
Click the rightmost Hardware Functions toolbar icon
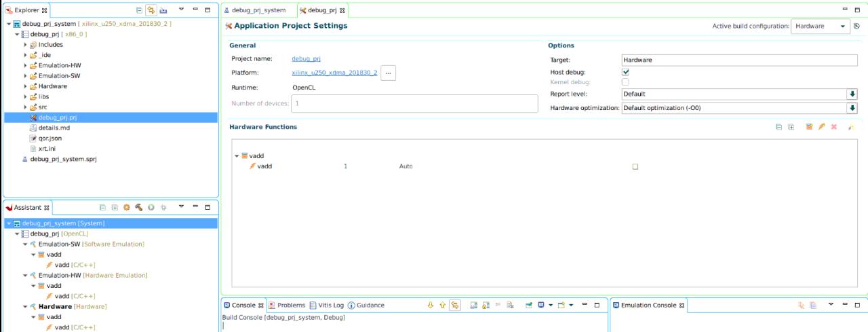pyautogui.click(x=851, y=127)
